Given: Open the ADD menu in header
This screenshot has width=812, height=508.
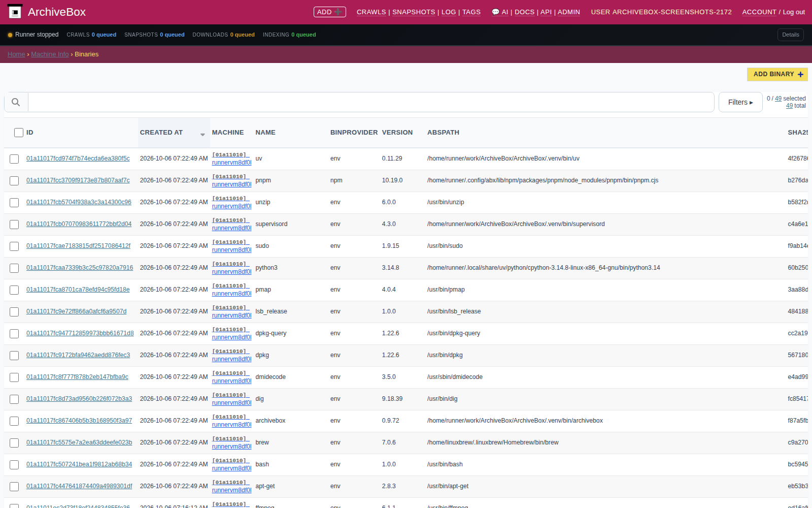Looking at the screenshot, I should [330, 12].
